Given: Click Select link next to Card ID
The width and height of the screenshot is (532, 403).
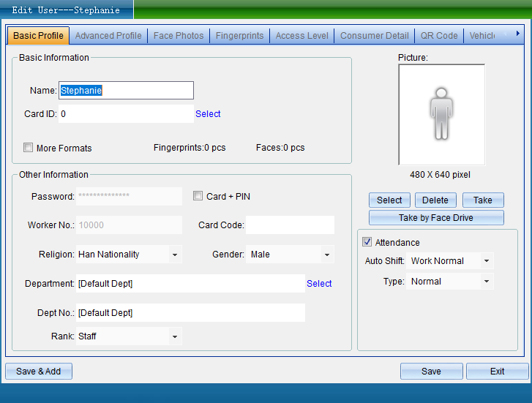Looking at the screenshot, I should [x=208, y=114].
